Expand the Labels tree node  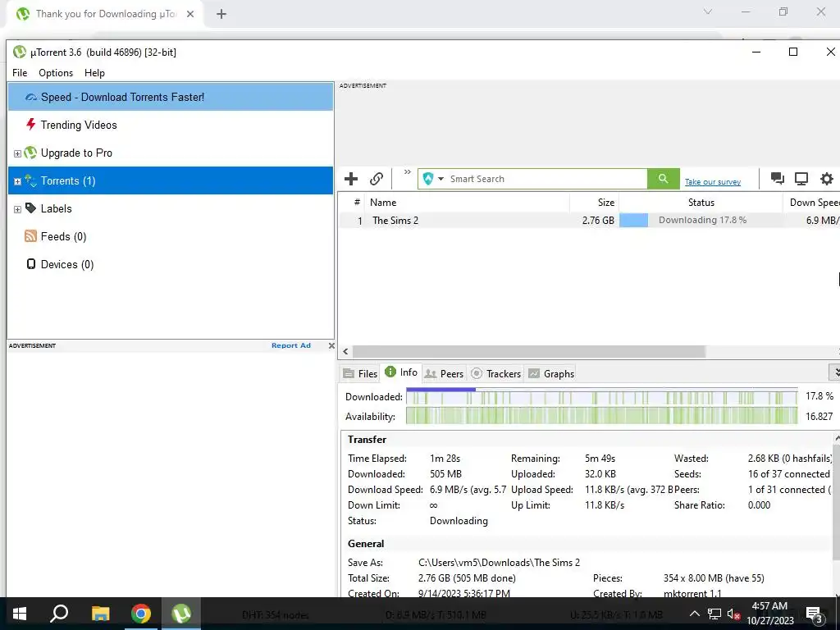coord(17,209)
